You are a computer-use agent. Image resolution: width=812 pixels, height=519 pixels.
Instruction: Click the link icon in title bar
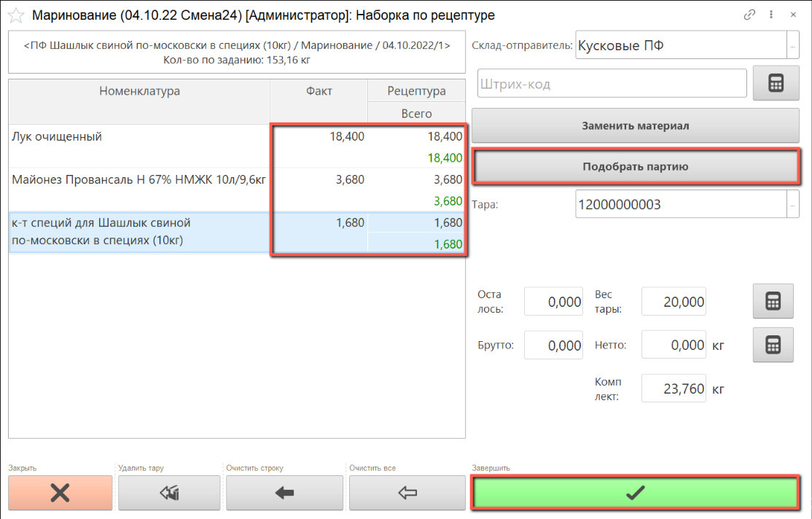tap(749, 15)
